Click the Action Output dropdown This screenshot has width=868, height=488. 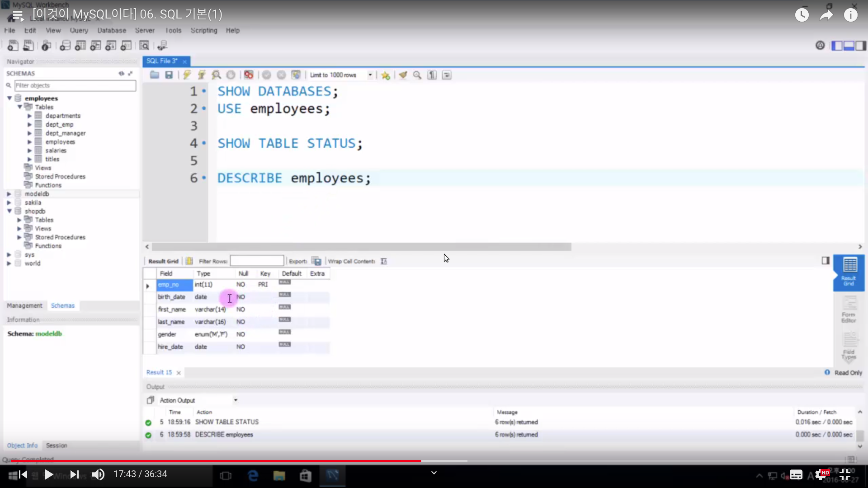click(x=199, y=400)
